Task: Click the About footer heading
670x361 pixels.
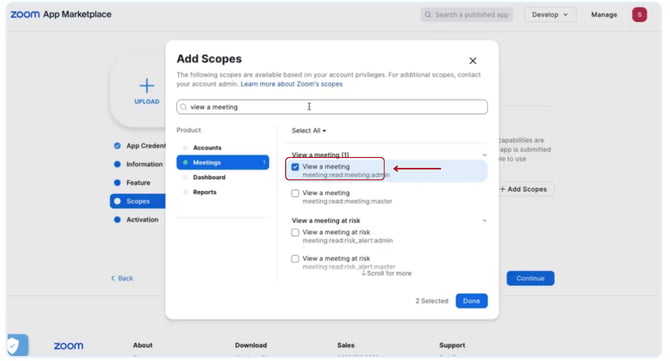Action: coord(143,345)
